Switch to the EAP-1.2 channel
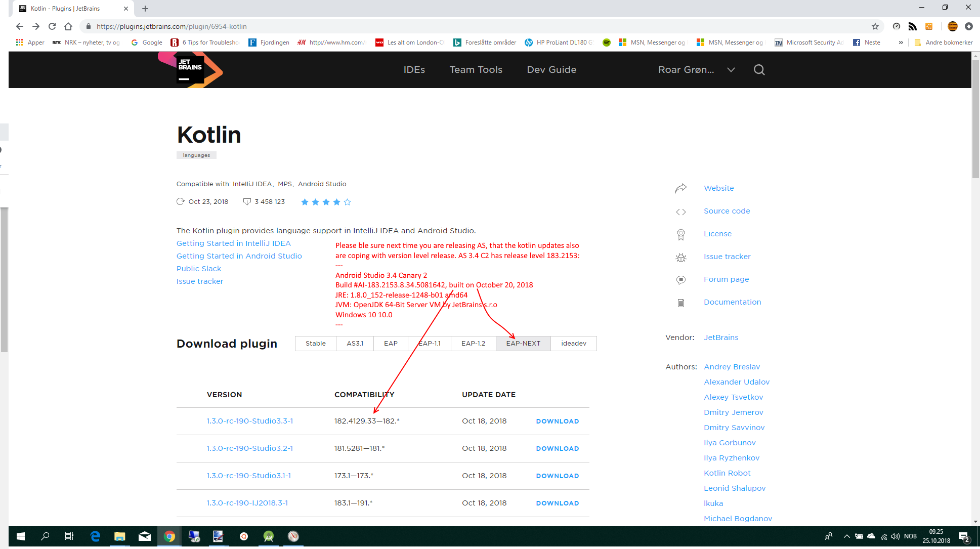 click(x=473, y=344)
